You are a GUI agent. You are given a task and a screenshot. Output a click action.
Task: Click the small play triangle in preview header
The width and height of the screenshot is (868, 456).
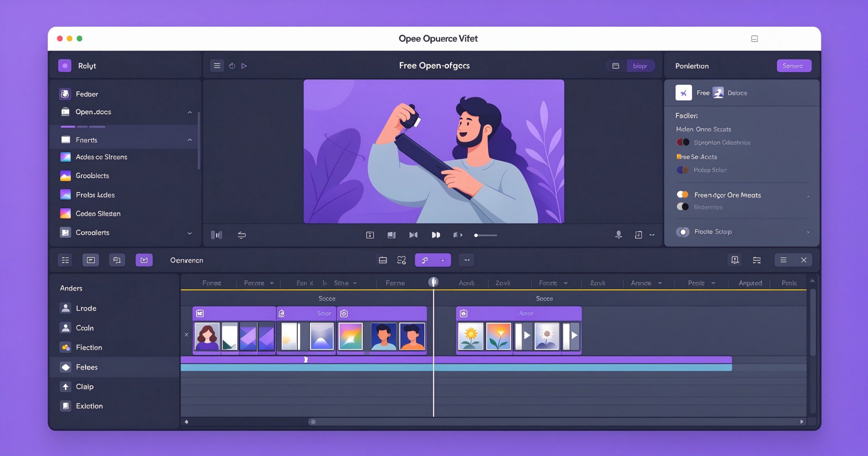(x=244, y=66)
